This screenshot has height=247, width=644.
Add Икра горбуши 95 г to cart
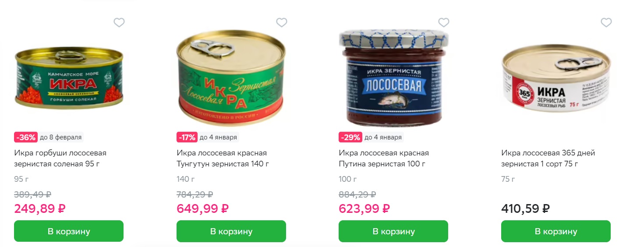pos(69,231)
